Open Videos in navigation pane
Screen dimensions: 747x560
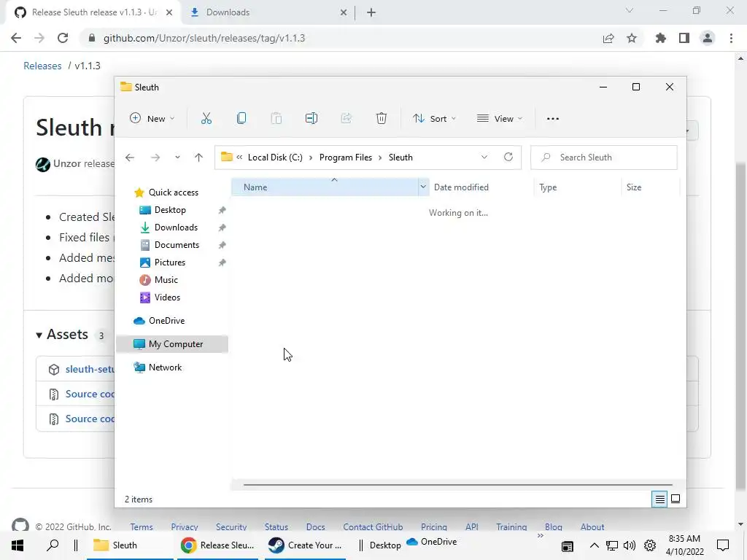pos(167,297)
